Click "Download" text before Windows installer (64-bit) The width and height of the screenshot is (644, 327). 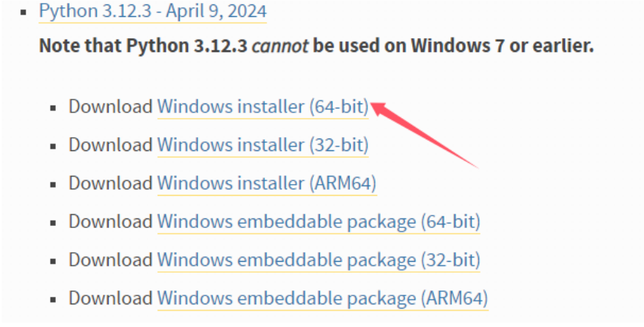click(111, 106)
